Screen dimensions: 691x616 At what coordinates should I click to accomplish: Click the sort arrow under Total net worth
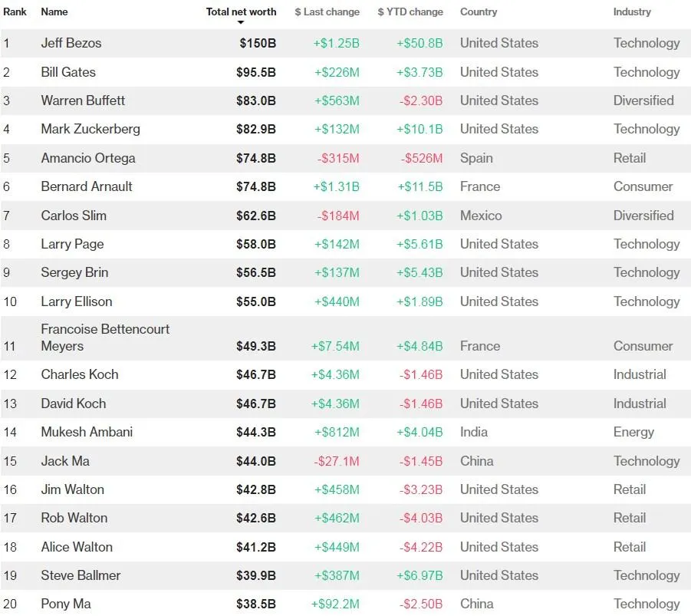241,23
